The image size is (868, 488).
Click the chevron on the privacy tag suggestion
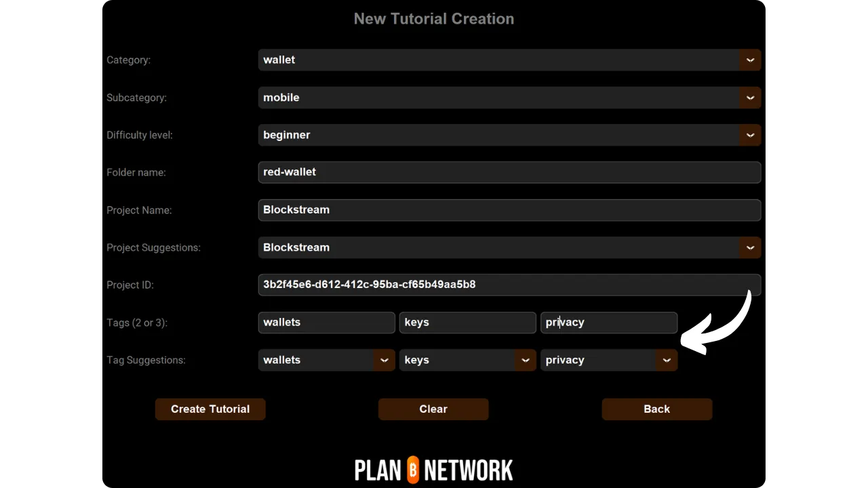pyautogui.click(x=667, y=360)
